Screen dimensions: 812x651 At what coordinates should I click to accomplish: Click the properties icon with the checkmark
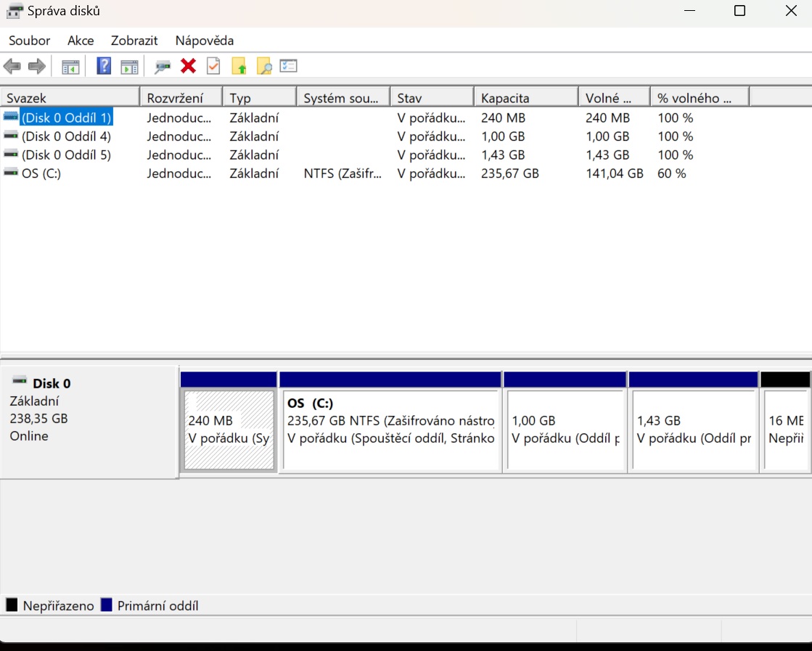[x=213, y=67]
